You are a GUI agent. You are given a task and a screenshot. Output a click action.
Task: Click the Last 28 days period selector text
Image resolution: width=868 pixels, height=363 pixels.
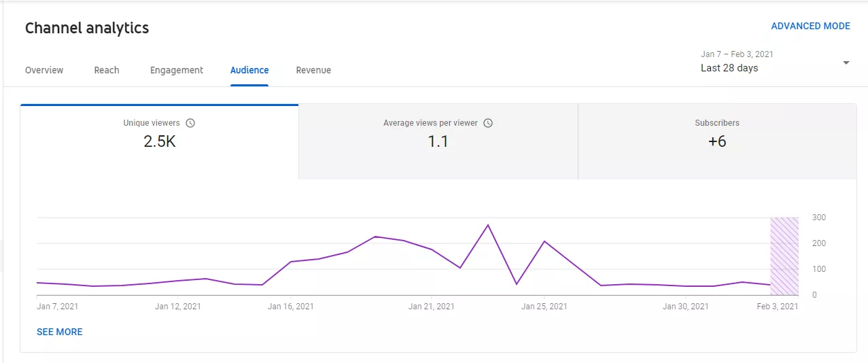[x=729, y=68]
